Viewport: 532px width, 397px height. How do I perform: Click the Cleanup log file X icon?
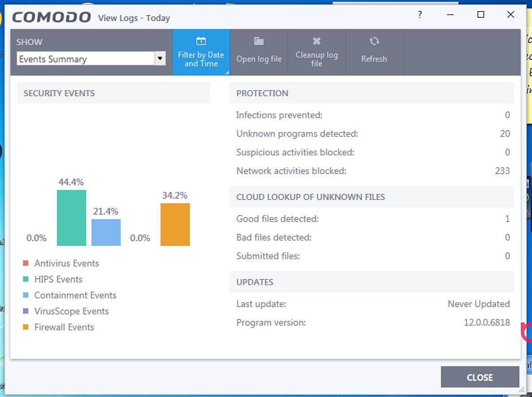pyautogui.click(x=317, y=41)
